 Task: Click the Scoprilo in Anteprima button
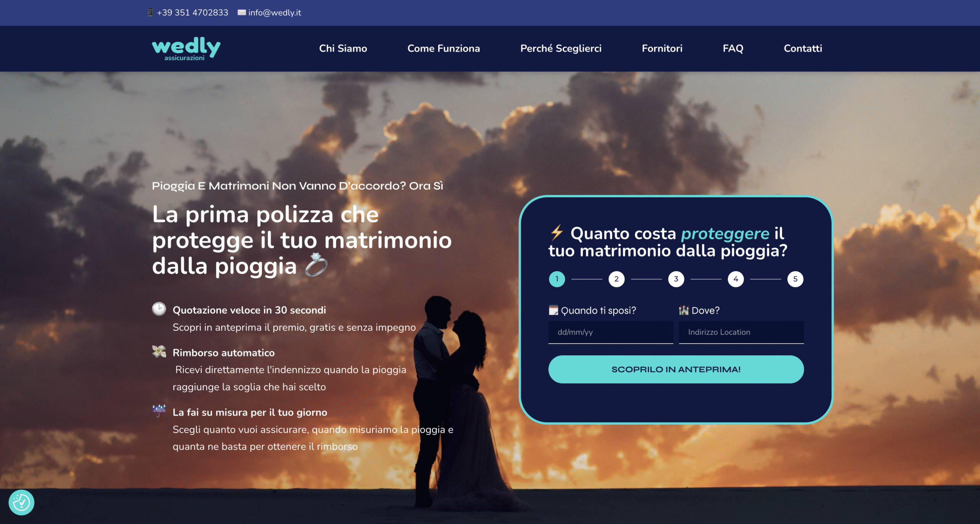(x=676, y=369)
